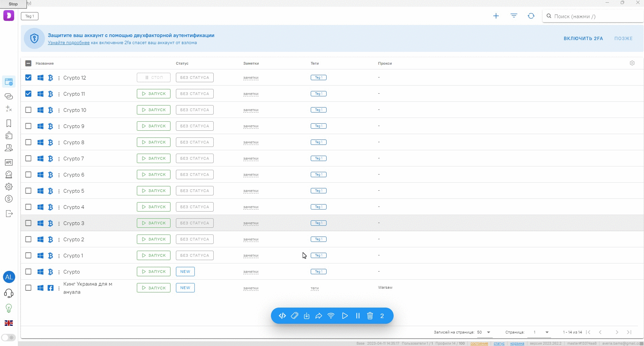Screen dimensions: 644x346
Task: Click the tag icon in bulk action bar
Action: coord(295,316)
